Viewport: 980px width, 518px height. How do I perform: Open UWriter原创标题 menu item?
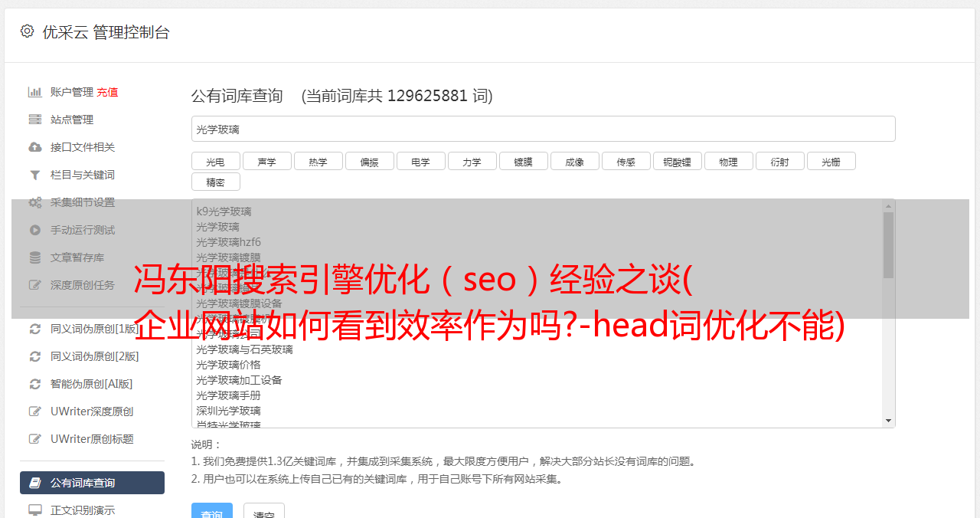(92, 439)
